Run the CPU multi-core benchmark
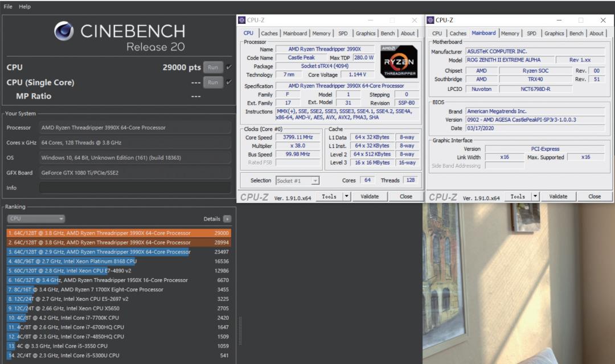615x364 pixels. [x=212, y=67]
